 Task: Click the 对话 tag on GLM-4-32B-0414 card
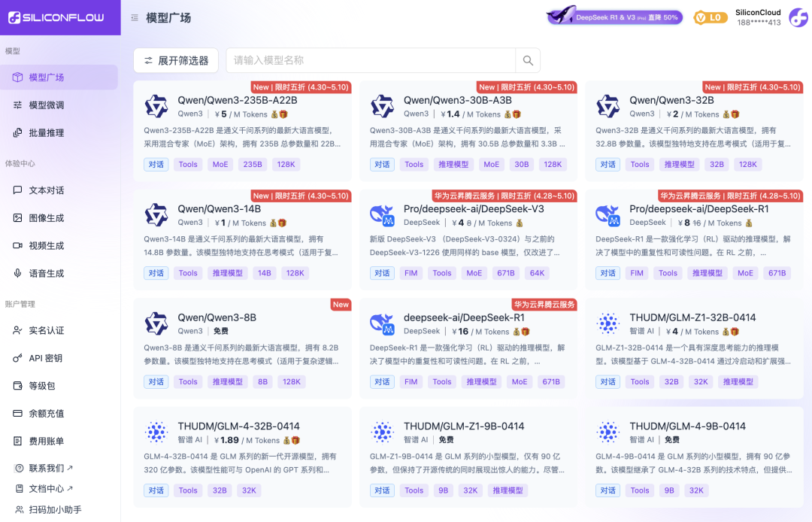click(156, 491)
